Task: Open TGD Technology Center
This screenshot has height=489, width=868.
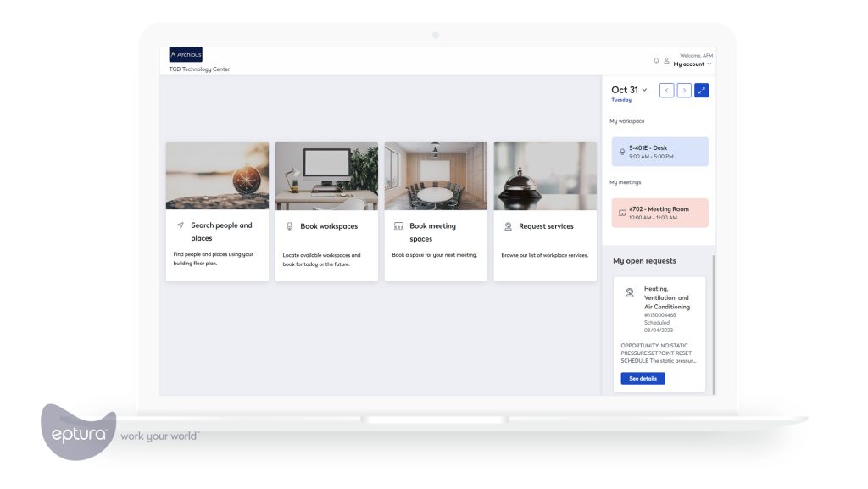Action: [x=198, y=69]
